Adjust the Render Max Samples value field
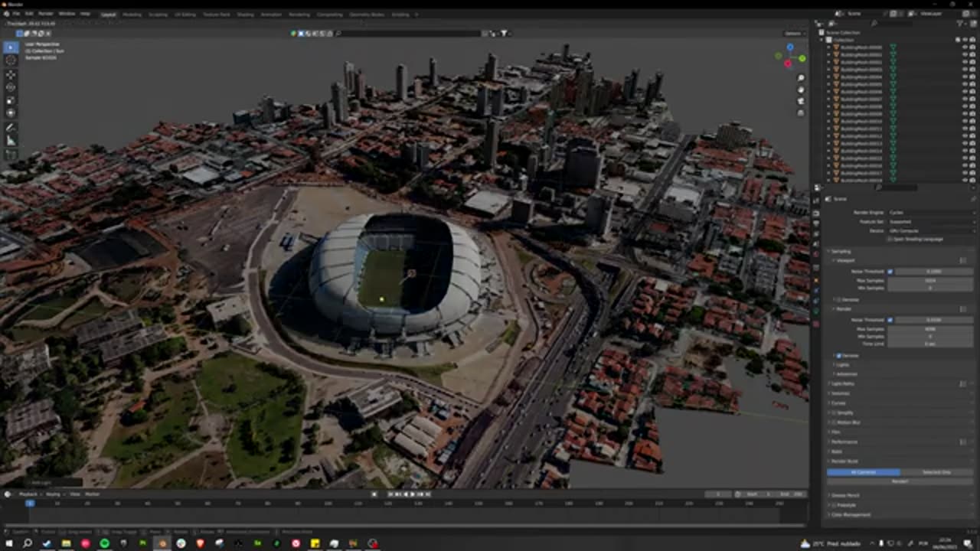Image resolution: width=980 pixels, height=551 pixels. (x=929, y=328)
